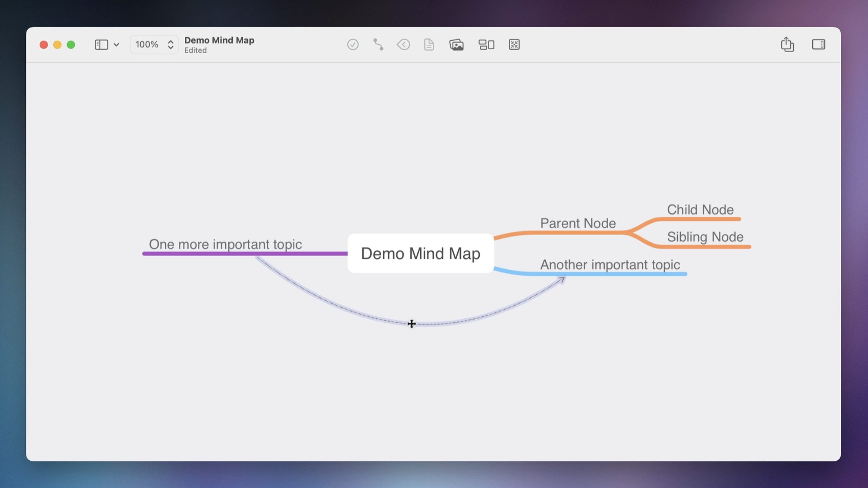Screen dimensions: 868x488
Task: Click the layout arrangement toolbar icon
Action: pos(486,45)
